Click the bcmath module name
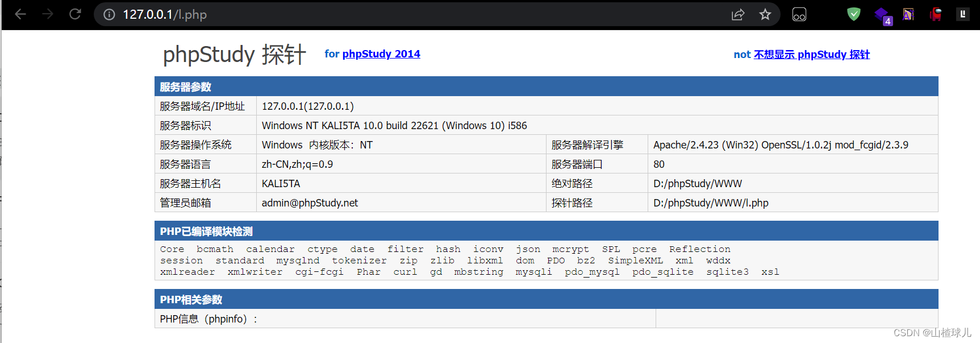This screenshot has width=980, height=343. (x=215, y=249)
